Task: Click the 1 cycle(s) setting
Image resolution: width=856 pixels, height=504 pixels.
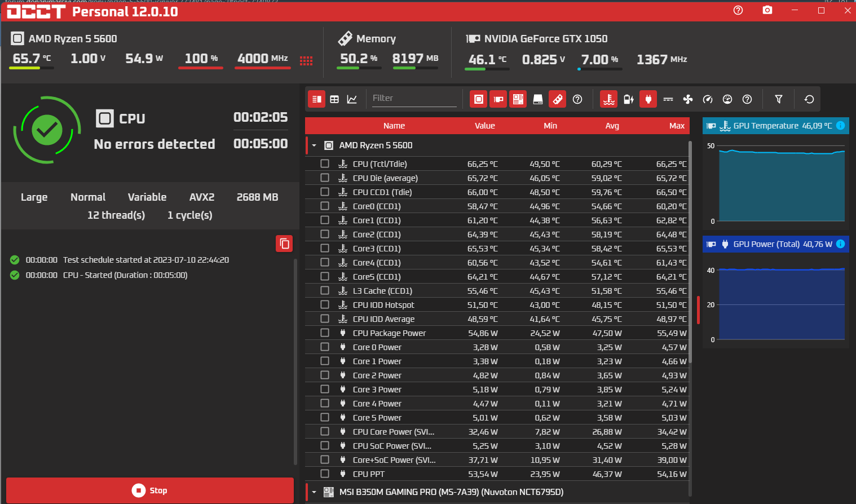Action: [x=190, y=215]
